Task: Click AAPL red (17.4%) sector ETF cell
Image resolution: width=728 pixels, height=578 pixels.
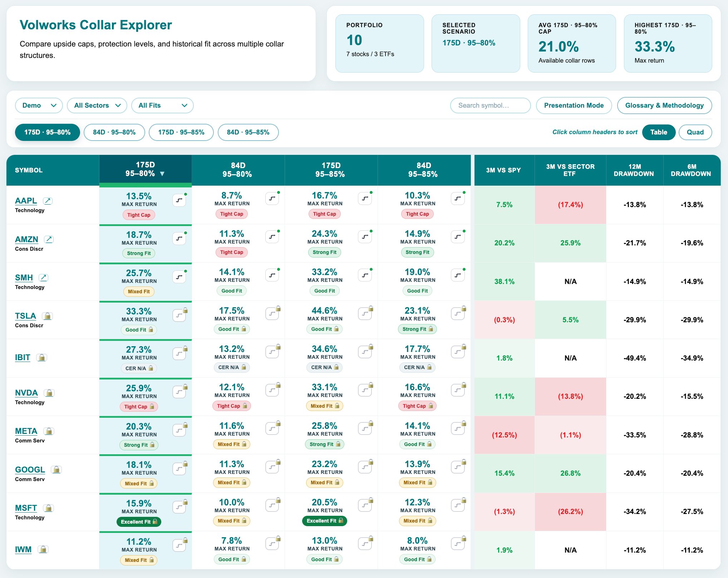Action: tap(570, 205)
